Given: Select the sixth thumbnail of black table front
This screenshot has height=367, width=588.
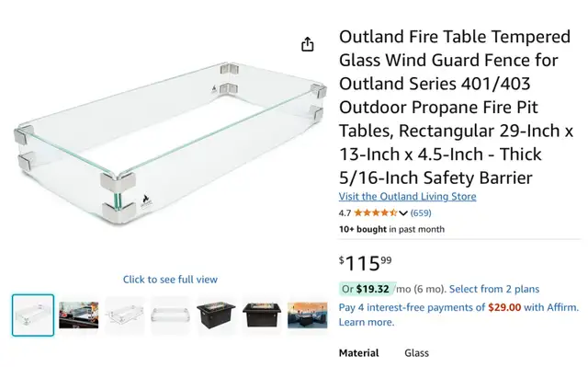Looking at the screenshot, I should [262, 315].
